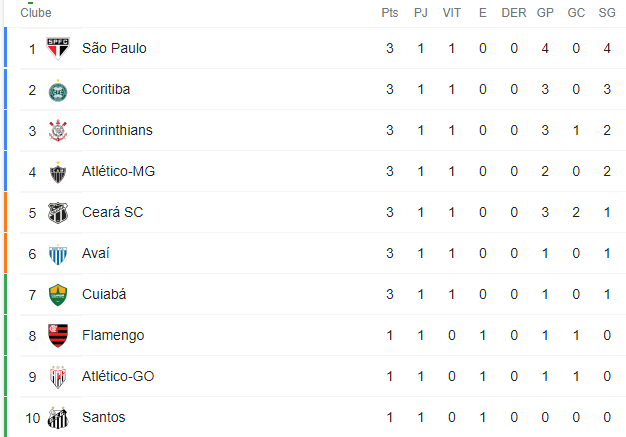The image size is (626, 437).
Task: Click the Flamengo team name
Action: point(113,335)
